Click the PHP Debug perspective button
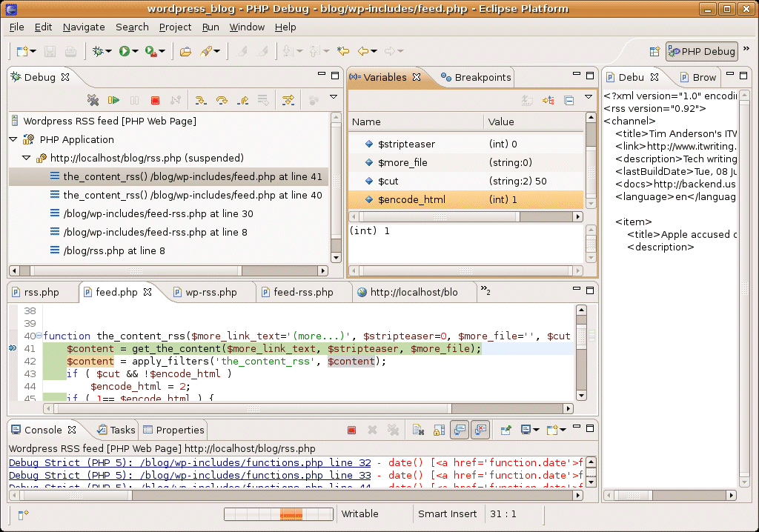 (702, 51)
